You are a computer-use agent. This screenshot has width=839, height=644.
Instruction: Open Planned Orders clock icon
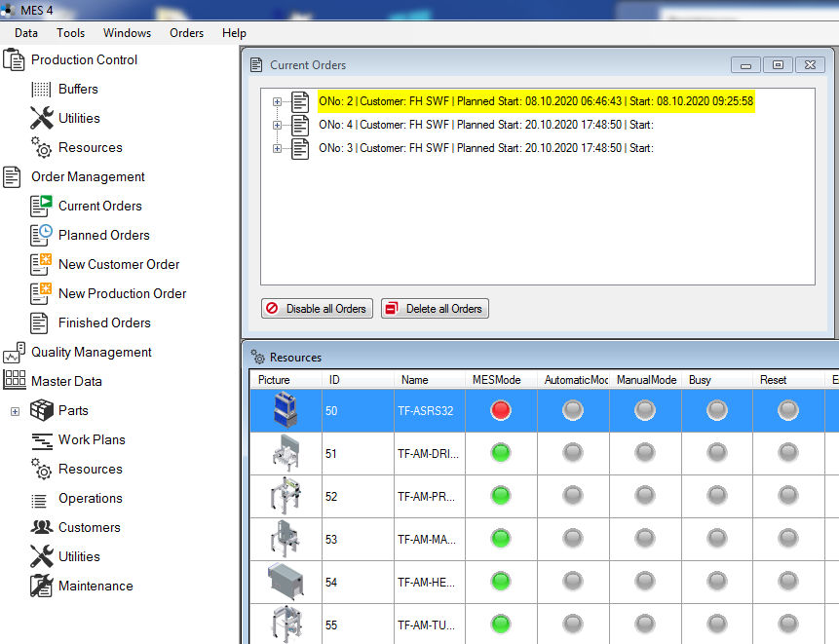click(x=41, y=235)
